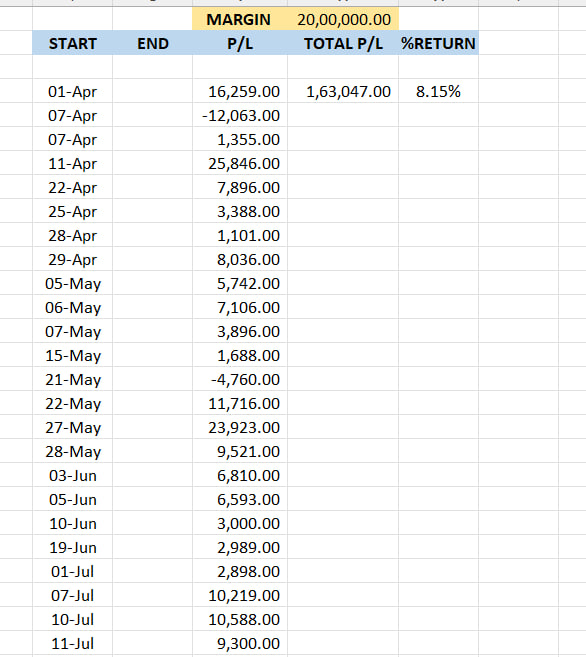Click the 11-Apr date cell
The image size is (586, 657).
click(72, 163)
